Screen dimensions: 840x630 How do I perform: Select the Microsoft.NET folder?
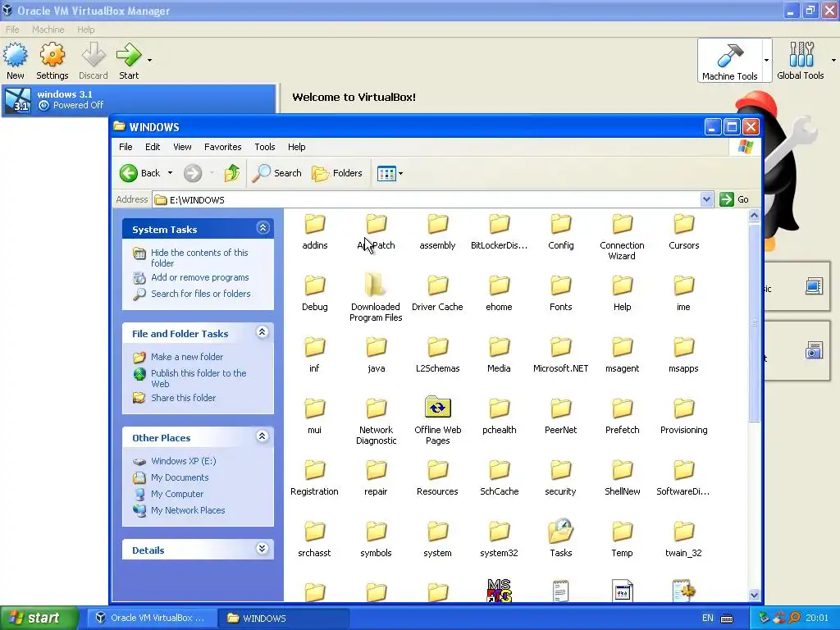point(560,355)
